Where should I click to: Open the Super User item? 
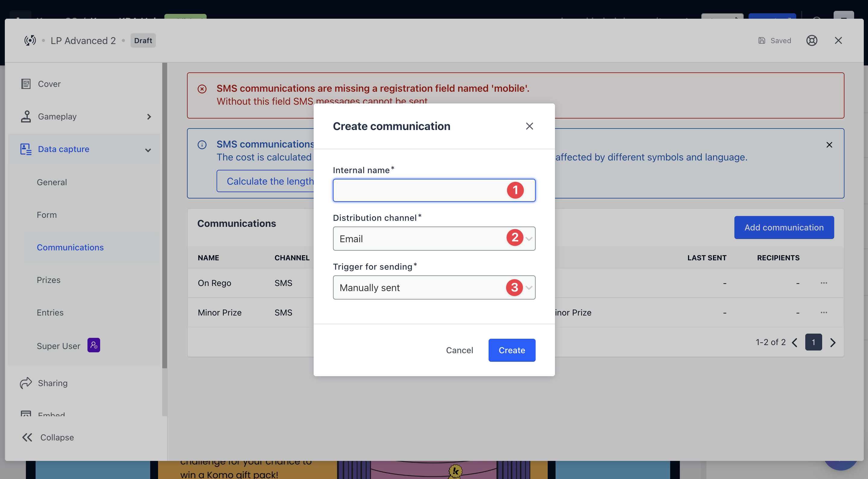(59, 346)
